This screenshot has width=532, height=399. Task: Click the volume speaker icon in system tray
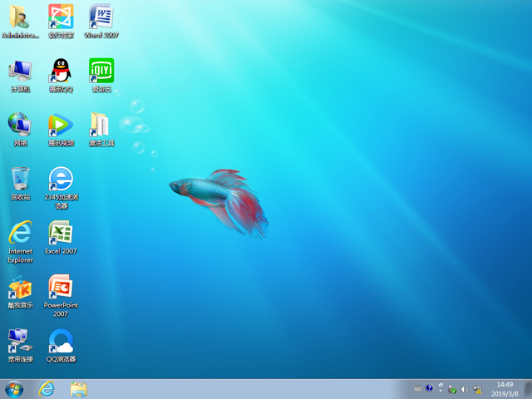coord(465,389)
